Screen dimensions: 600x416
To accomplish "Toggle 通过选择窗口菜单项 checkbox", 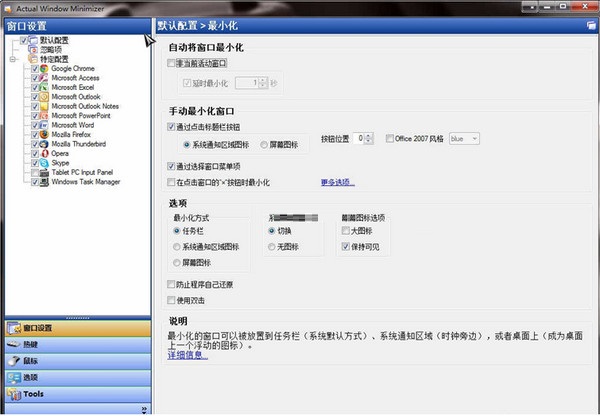I will point(171,166).
